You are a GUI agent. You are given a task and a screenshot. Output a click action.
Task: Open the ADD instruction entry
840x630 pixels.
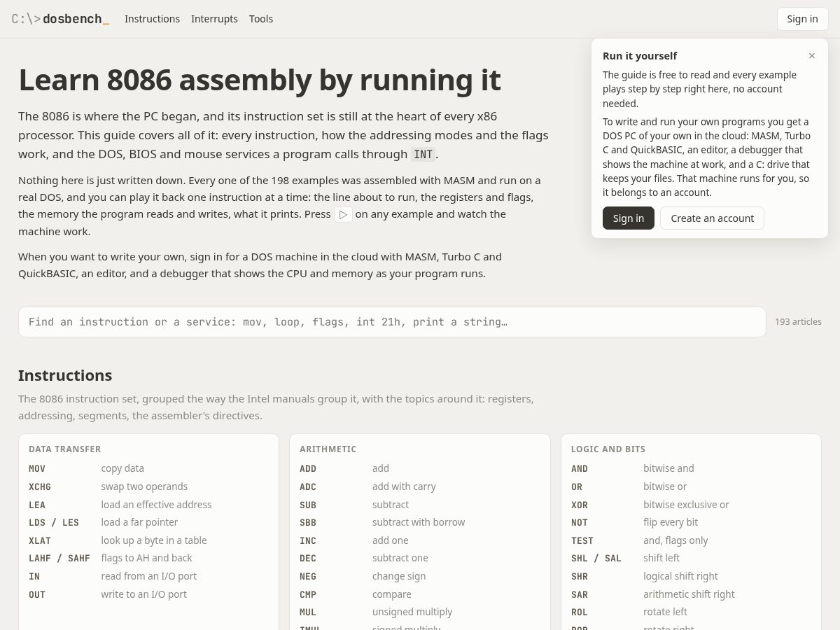pyautogui.click(x=419, y=468)
